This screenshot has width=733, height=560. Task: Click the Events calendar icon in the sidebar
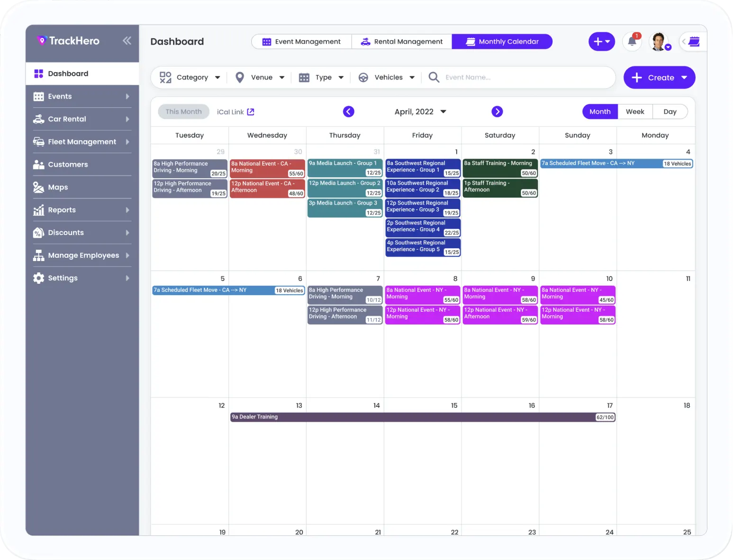coord(39,96)
